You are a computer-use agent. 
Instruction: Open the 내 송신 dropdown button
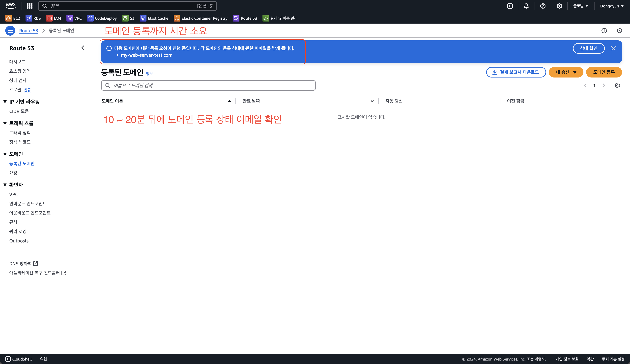(566, 72)
